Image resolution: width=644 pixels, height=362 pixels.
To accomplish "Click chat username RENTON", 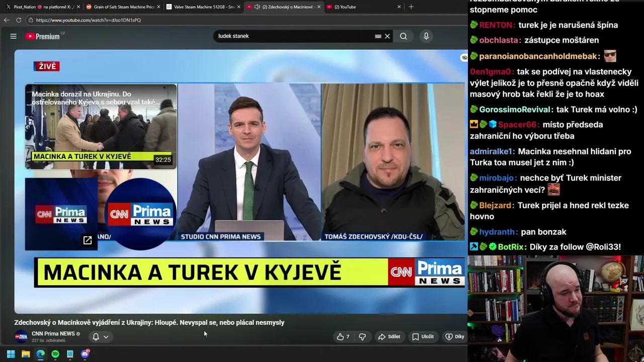I will (x=497, y=25).
